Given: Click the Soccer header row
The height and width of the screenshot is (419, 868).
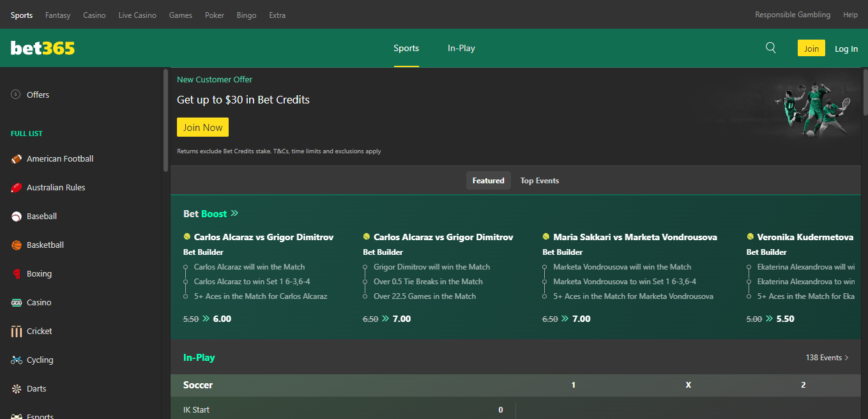Looking at the screenshot, I should [x=516, y=385].
